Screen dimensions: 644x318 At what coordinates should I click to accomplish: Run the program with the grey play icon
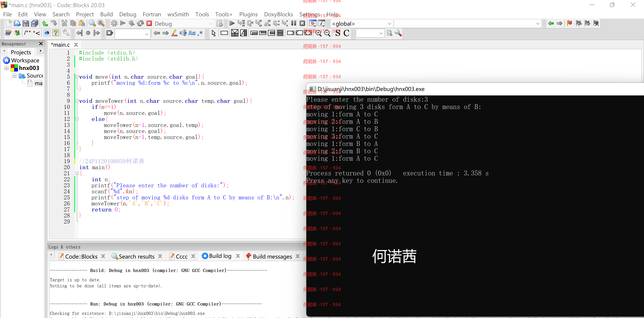pos(123,23)
